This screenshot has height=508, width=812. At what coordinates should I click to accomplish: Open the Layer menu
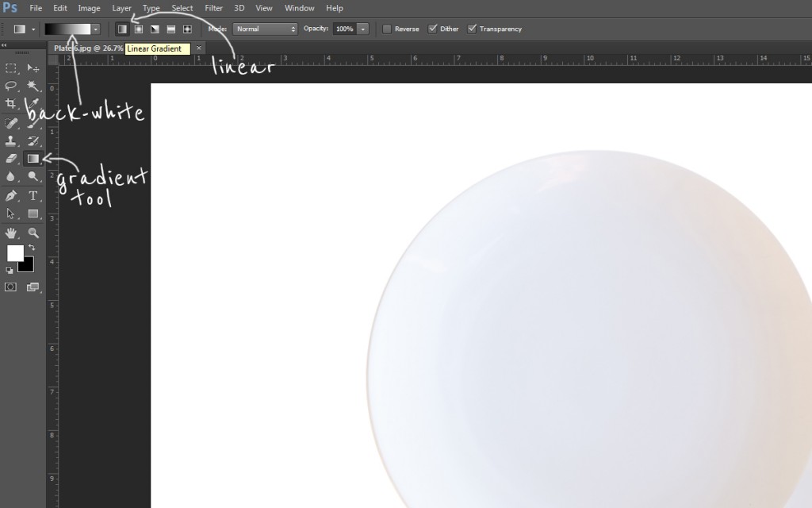click(x=121, y=8)
